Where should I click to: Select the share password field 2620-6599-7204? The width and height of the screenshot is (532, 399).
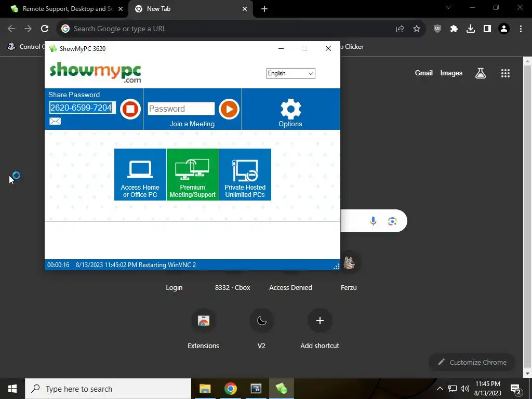pos(83,108)
